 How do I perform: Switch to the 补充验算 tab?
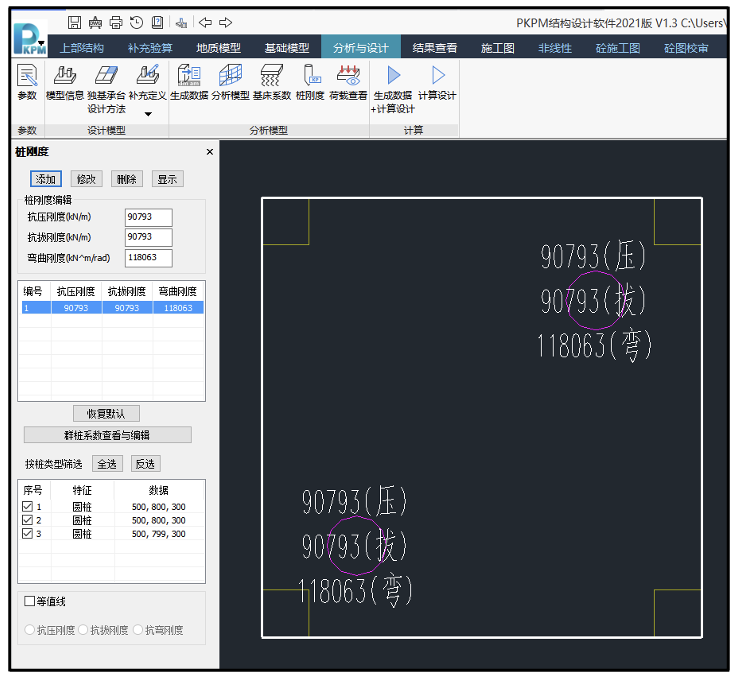pyautogui.click(x=150, y=48)
